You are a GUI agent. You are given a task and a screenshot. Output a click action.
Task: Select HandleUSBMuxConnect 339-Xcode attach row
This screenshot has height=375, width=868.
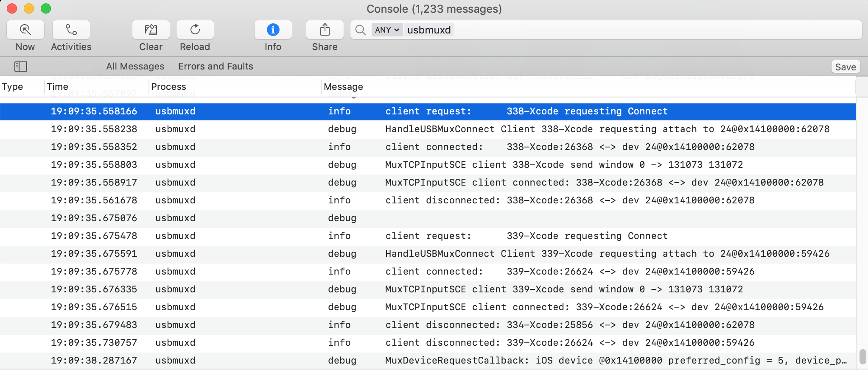click(x=428, y=254)
